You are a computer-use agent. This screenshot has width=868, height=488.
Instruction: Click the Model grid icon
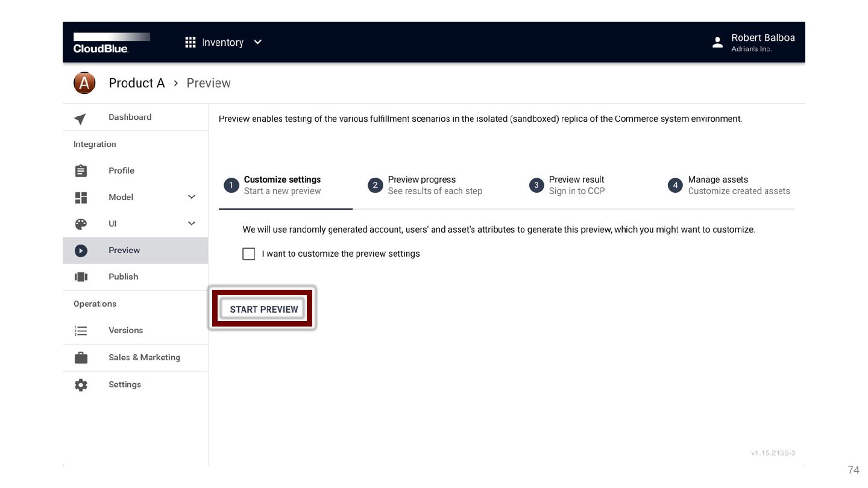click(x=81, y=198)
